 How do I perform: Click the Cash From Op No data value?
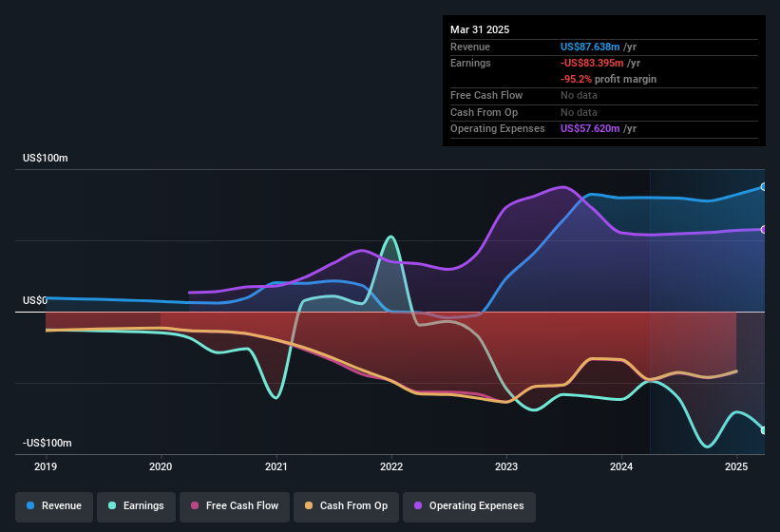(579, 112)
